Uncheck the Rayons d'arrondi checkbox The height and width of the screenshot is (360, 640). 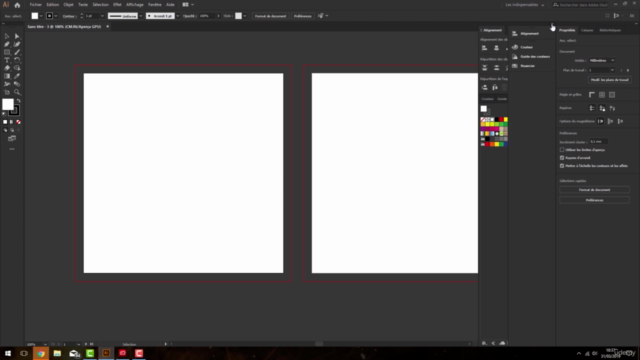[x=562, y=158]
